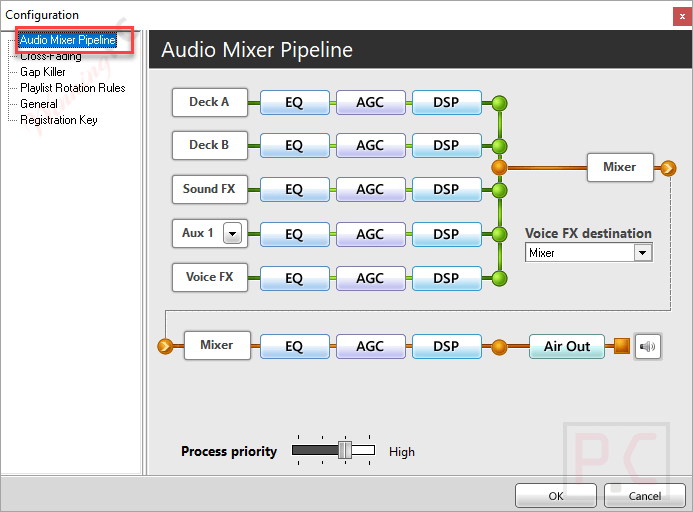The image size is (693, 512).
Task: Toggle Deck B green output node
Action: point(499,146)
